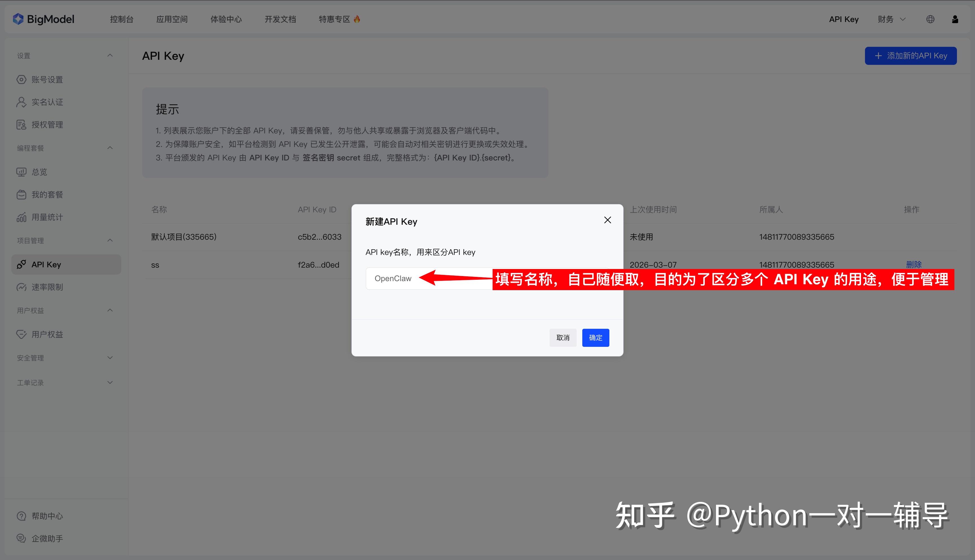Click the BigModel logo icon

click(x=18, y=19)
